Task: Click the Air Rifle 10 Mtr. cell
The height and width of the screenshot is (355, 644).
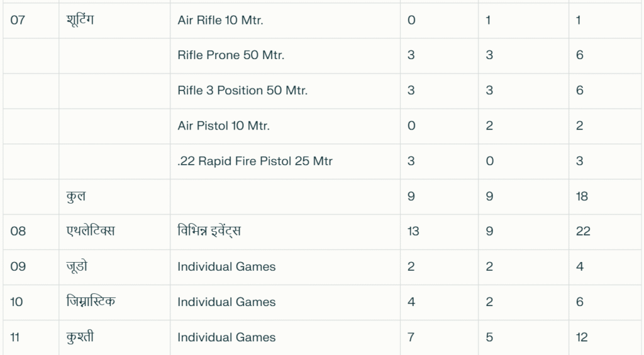Action: (x=220, y=20)
